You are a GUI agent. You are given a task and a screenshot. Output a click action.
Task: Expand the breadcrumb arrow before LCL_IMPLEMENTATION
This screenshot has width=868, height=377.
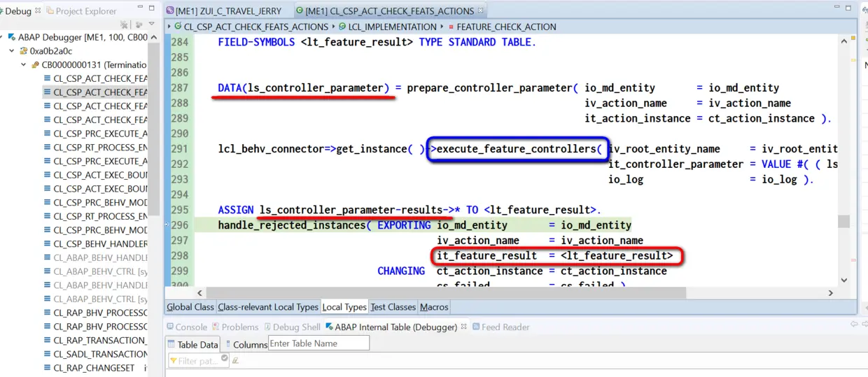click(x=333, y=27)
